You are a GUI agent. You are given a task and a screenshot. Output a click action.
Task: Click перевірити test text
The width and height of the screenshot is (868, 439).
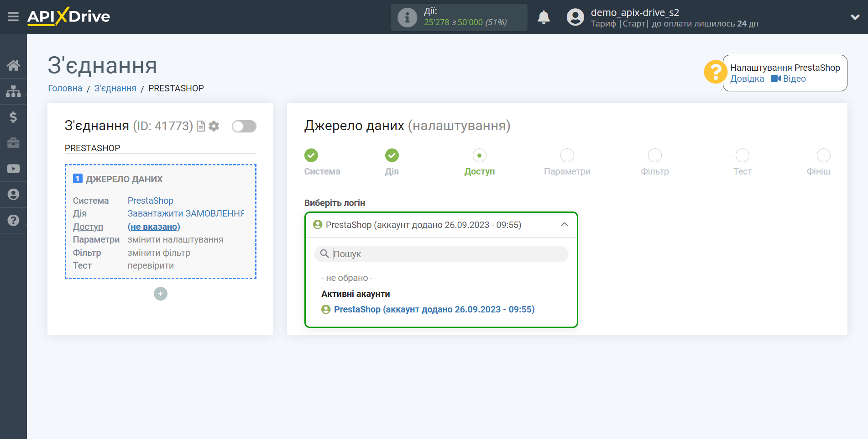click(x=151, y=265)
